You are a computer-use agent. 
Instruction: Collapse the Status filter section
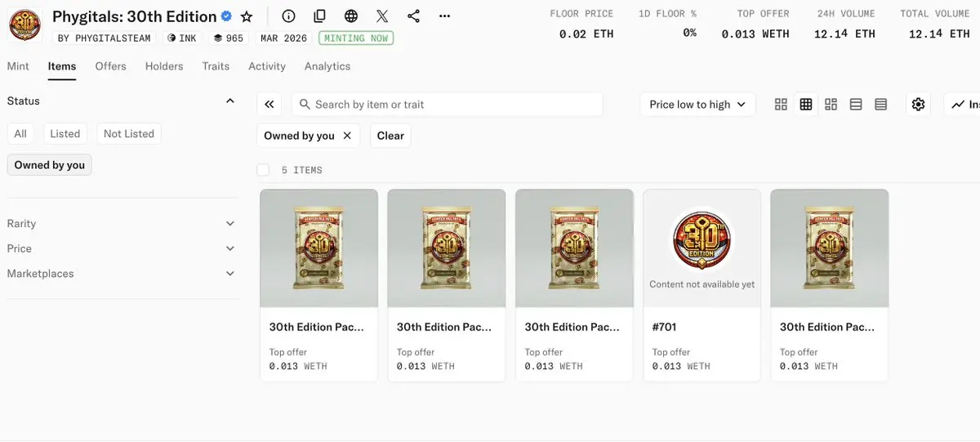[x=230, y=101]
